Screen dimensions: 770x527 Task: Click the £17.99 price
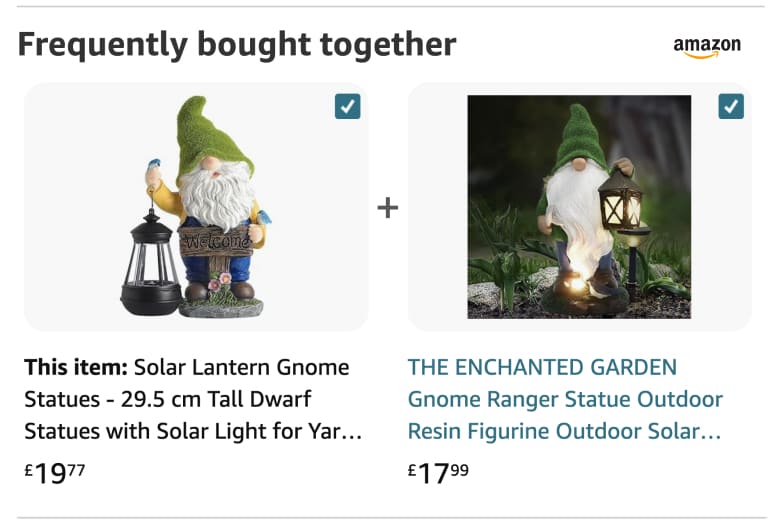pyautogui.click(x=438, y=472)
